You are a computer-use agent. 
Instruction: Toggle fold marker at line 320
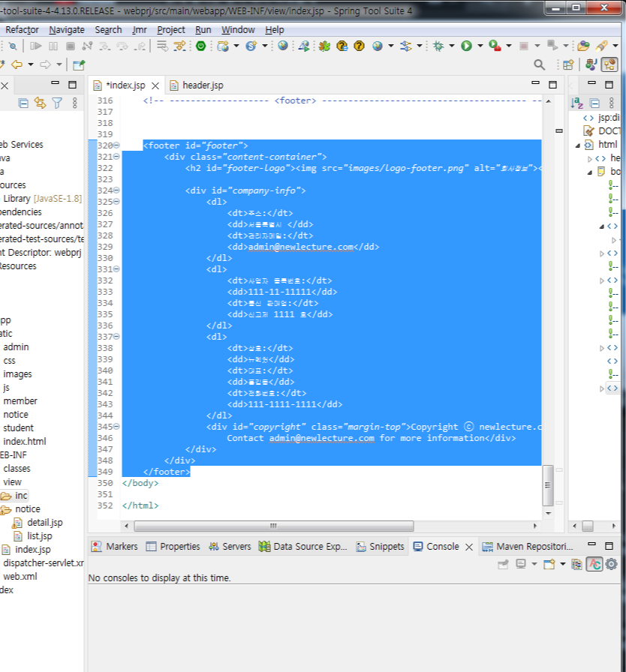(116, 145)
